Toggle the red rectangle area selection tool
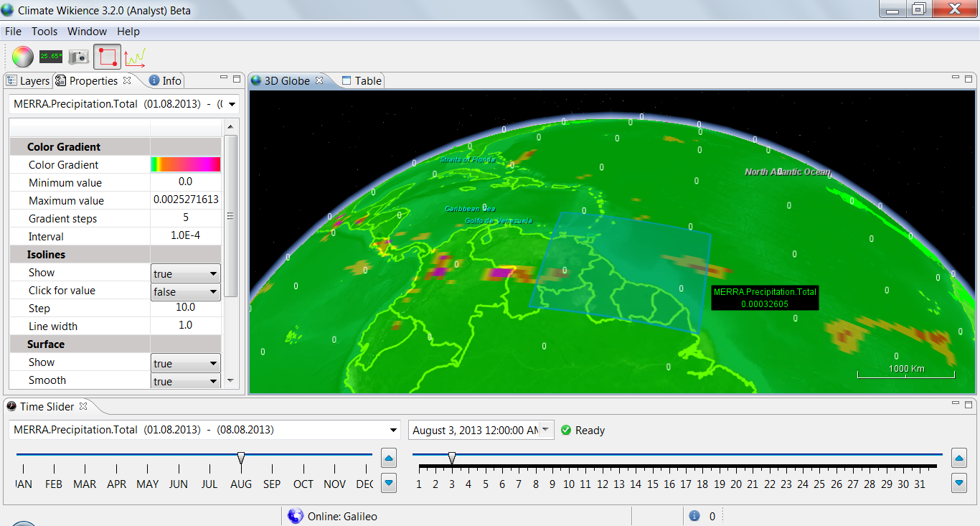The width and height of the screenshot is (980, 526). point(108,56)
